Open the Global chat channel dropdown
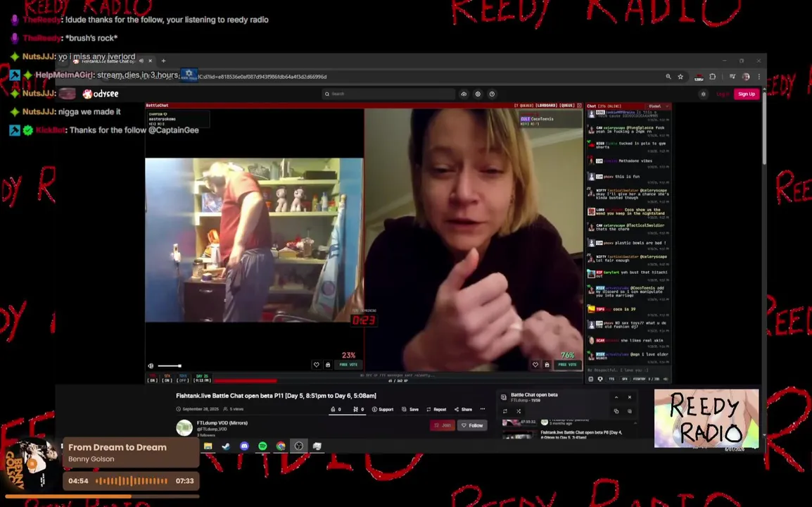The width and height of the screenshot is (812, 507). 658,106
